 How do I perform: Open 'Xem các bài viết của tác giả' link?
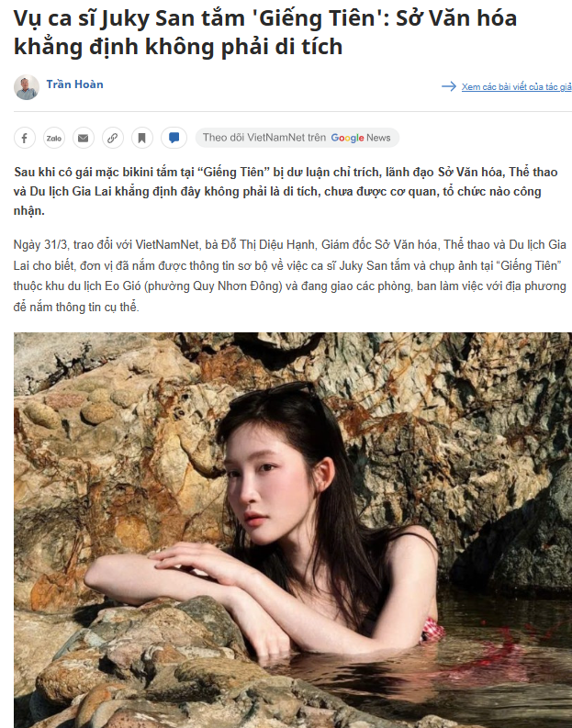516,87
